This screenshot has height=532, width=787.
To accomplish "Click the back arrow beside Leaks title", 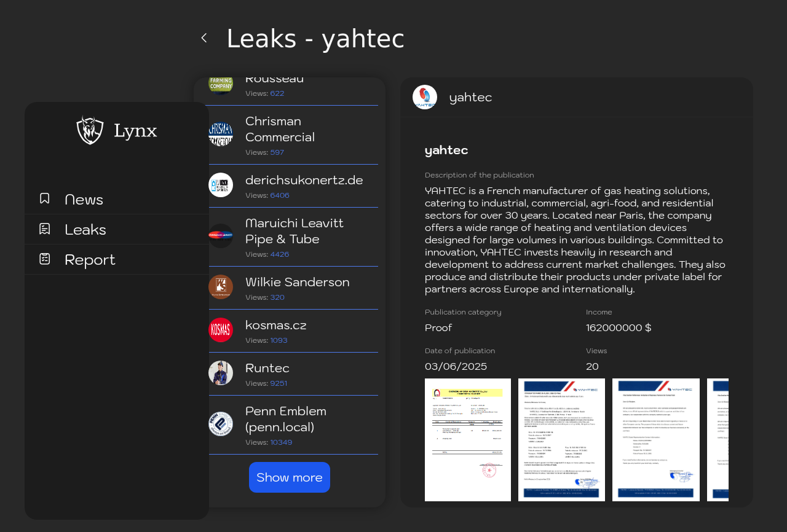I will click(204, 38).
